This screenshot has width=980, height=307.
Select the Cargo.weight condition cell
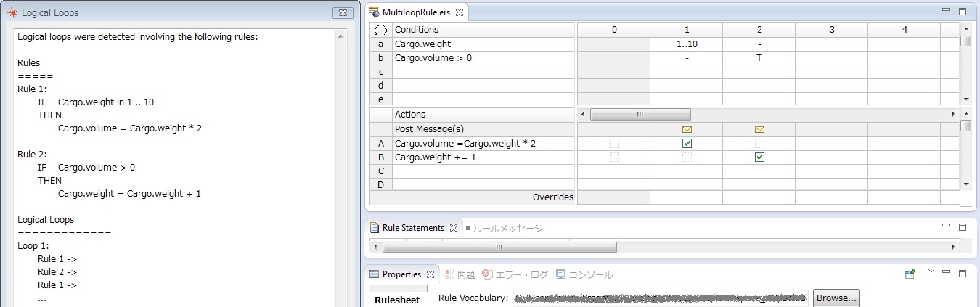(483, 44)
